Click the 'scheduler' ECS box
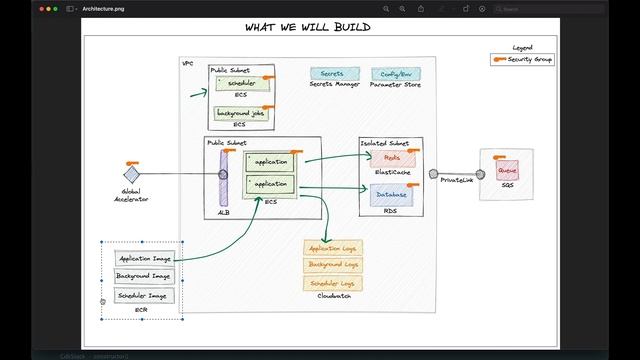Image resolution: width=640 pixels, height=360 pixels. 242,83
